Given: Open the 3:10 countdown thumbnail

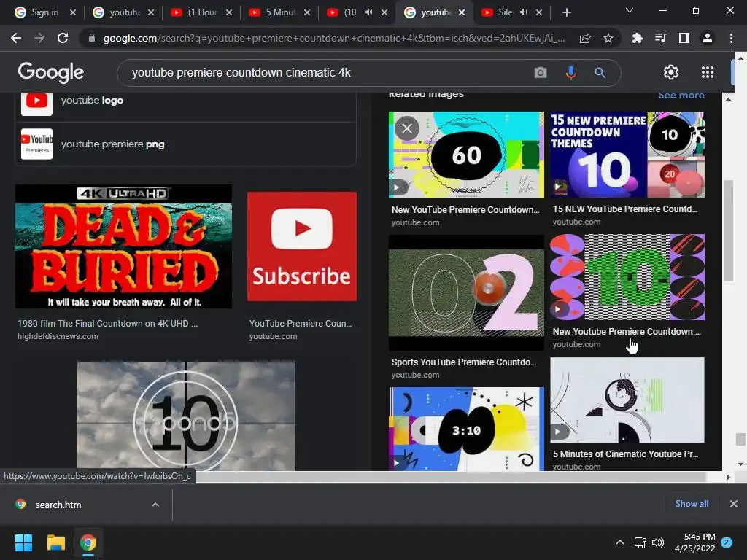Looking at the screenshot, I should pos(466,429).
